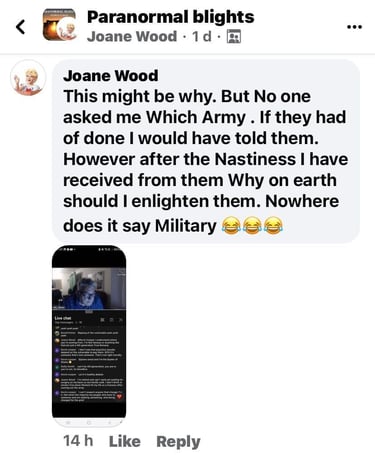This screenshot has height=455, width=375.
Task: Tap the comment text about Which Army
Action: tap(206, 161)
